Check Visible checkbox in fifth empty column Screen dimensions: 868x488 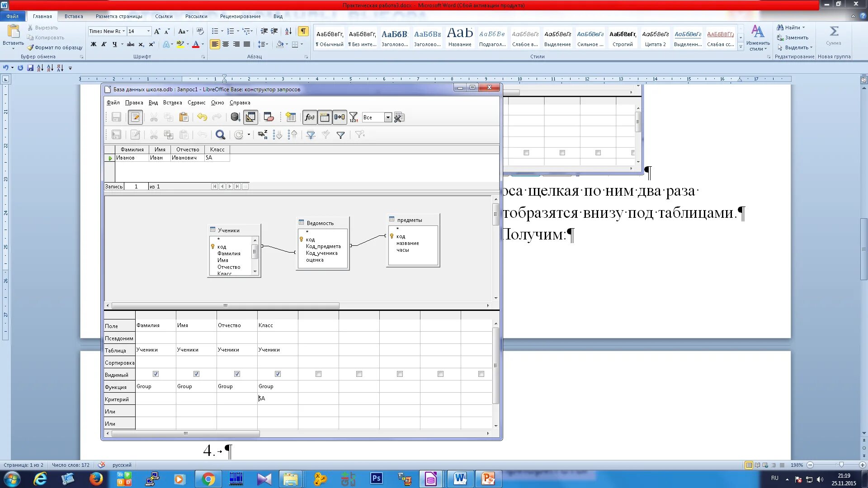pos(318,374)
